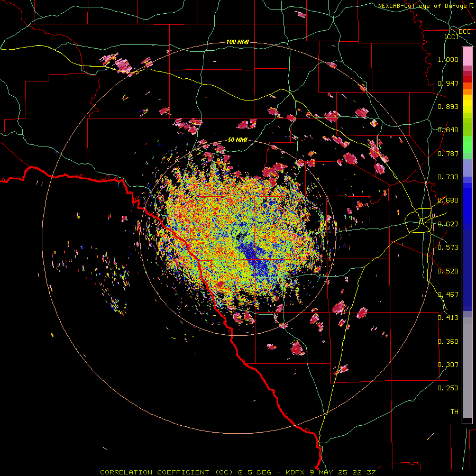
Task: Click the TH threshold label on the scale
Action: point(454,411)
